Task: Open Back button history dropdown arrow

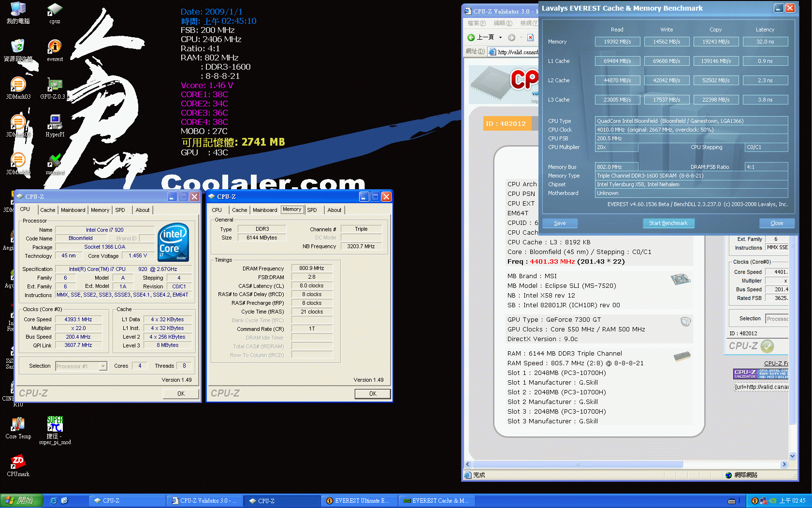Action: click(x=500, y=37)
